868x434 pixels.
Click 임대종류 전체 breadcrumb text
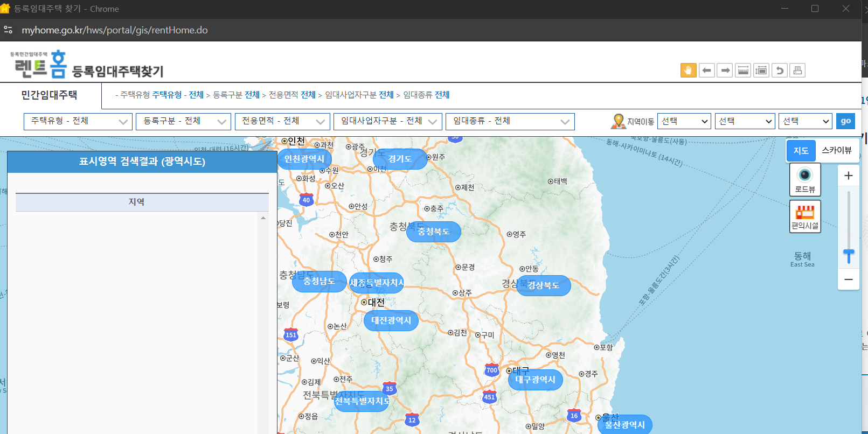[x=426, y=95]
